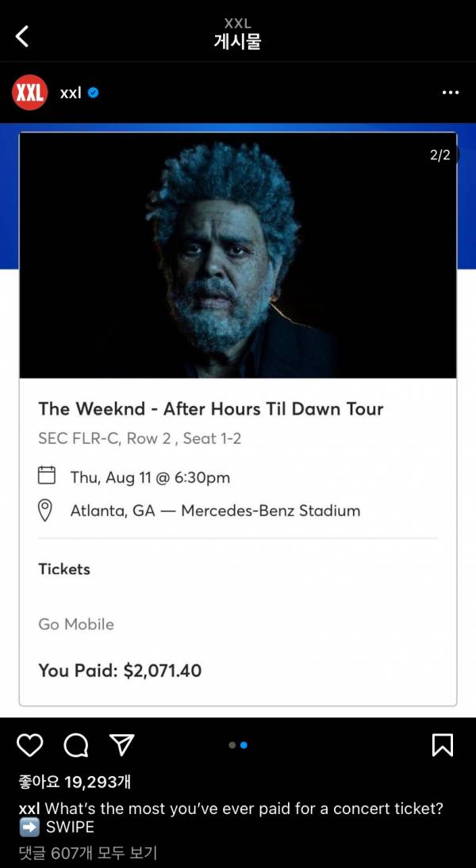Tap the back arrow icon
Image resolution: width=476 pixels, height=868 pixels.
pos(22,36)
